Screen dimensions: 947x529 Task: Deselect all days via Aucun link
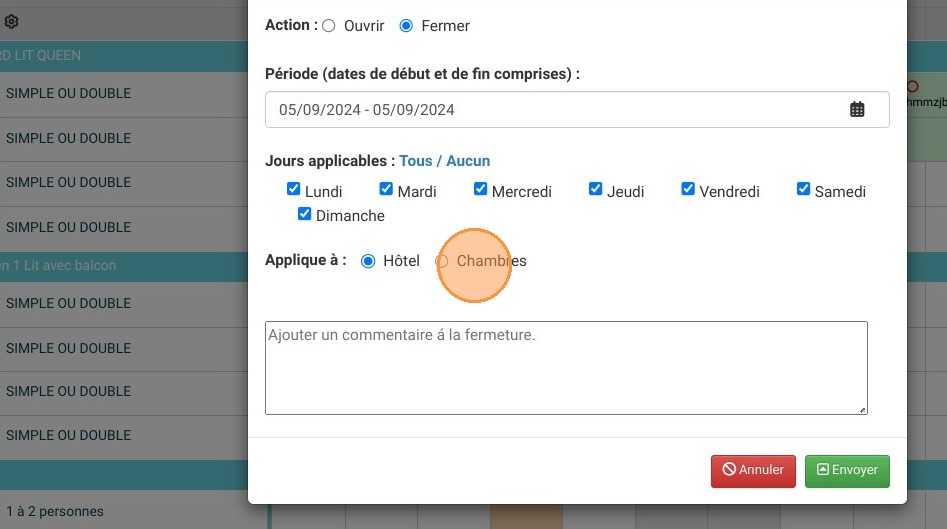pos(468,161)
